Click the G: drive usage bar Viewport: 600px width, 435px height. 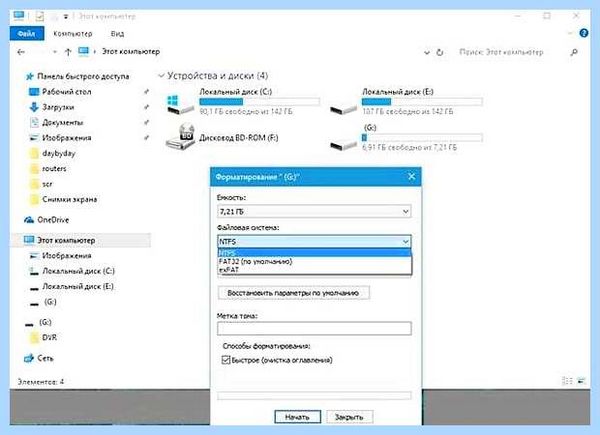click(422, 138)
